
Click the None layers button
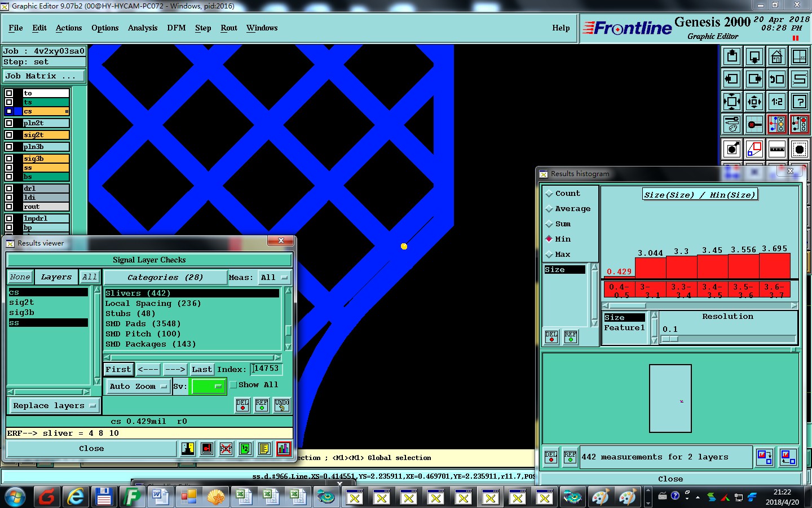[20, 277]
